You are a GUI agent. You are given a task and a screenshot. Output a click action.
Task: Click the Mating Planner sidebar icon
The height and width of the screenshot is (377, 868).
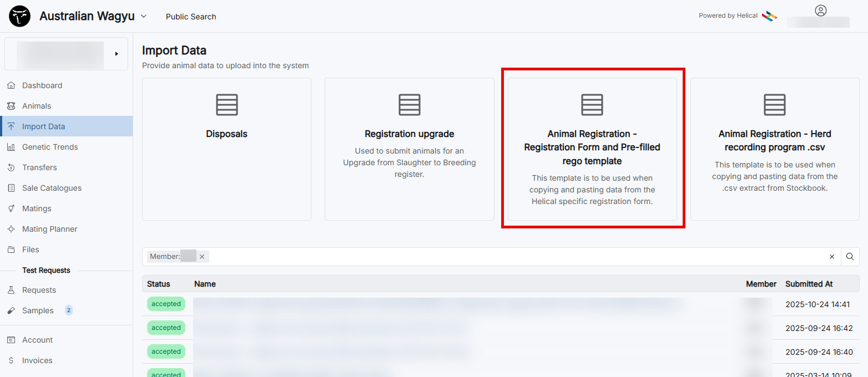(x=11, y=229)
